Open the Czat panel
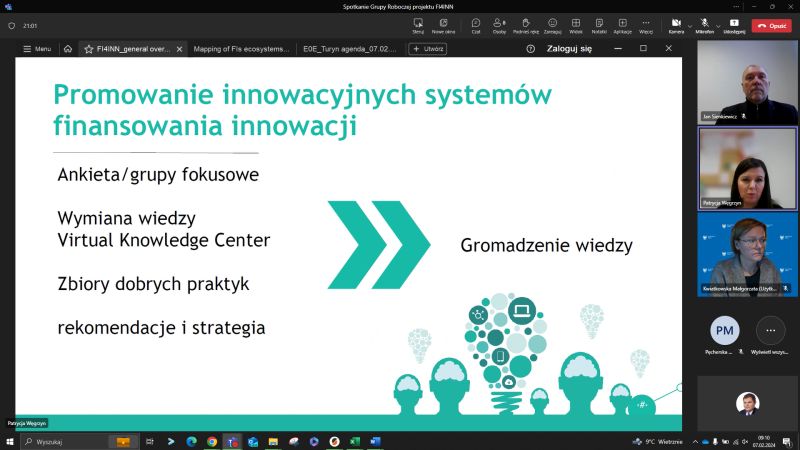This screenshot has width=800, height=450. click(476, 26)
